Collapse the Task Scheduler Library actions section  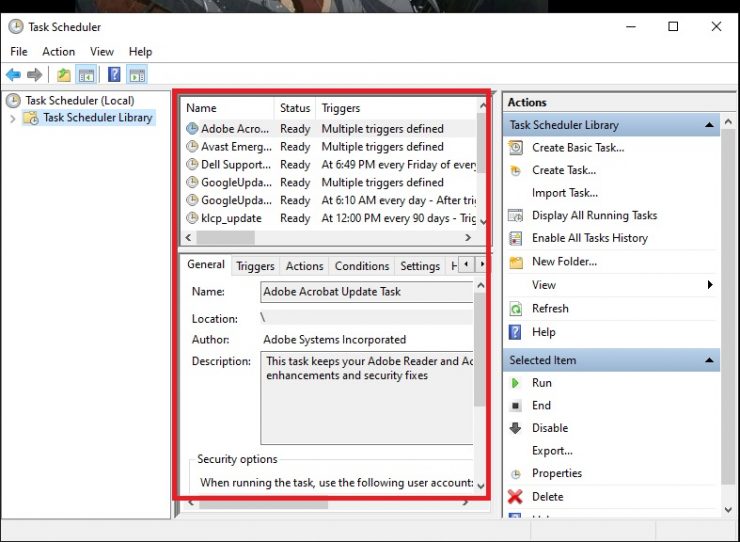[709, 125]
